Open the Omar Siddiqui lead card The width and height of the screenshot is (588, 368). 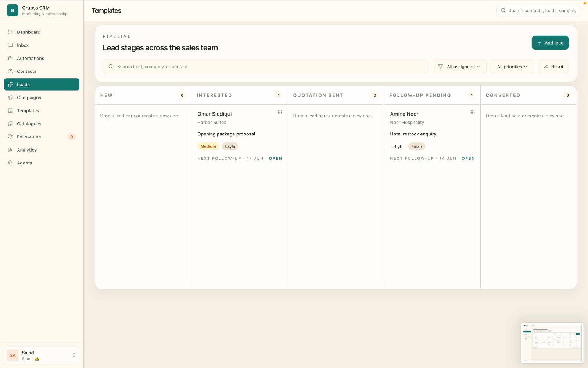click(x=240, y=136)
